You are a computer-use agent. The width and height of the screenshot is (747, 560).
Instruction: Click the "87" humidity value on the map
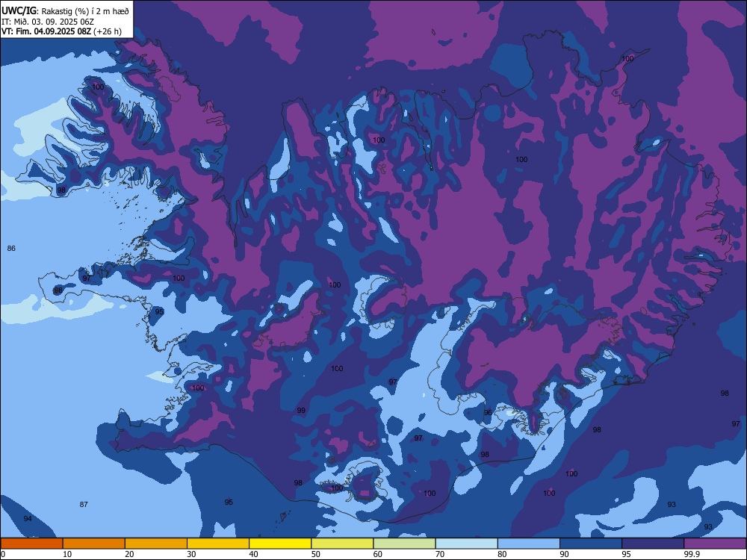pos(84,504)
